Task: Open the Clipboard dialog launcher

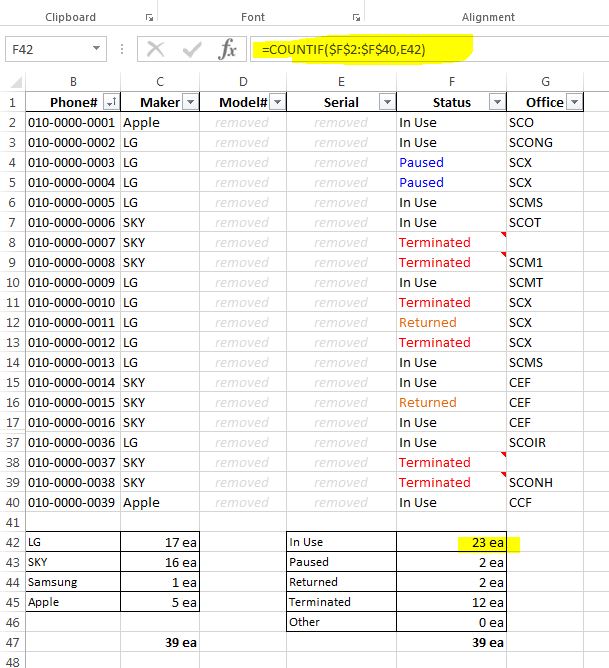Action: (x=150, y=17)
